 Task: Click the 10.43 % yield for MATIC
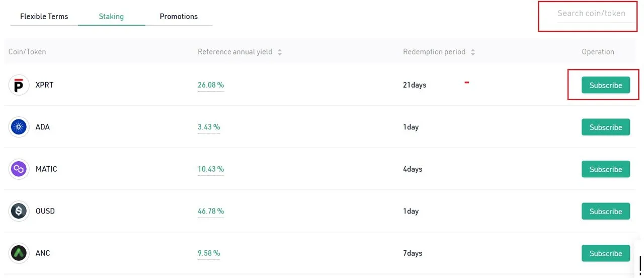pyautogui.click(x=211, y=169)
